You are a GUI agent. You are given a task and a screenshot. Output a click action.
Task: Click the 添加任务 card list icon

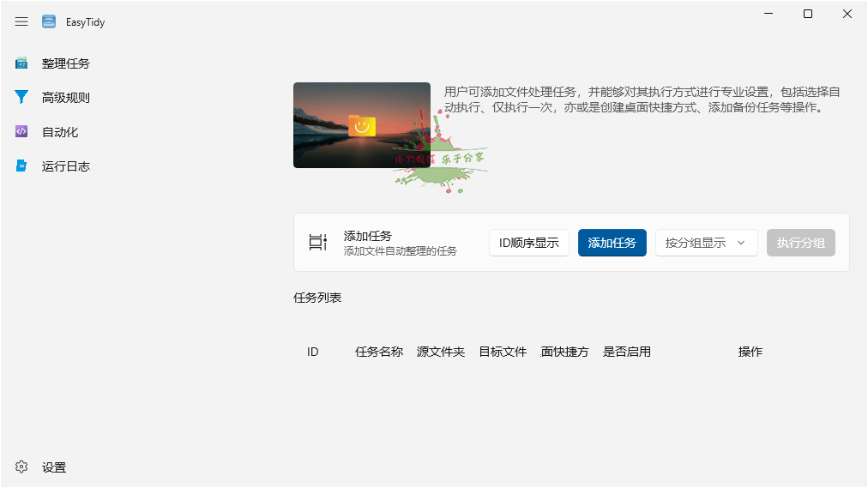pos(318,243)
